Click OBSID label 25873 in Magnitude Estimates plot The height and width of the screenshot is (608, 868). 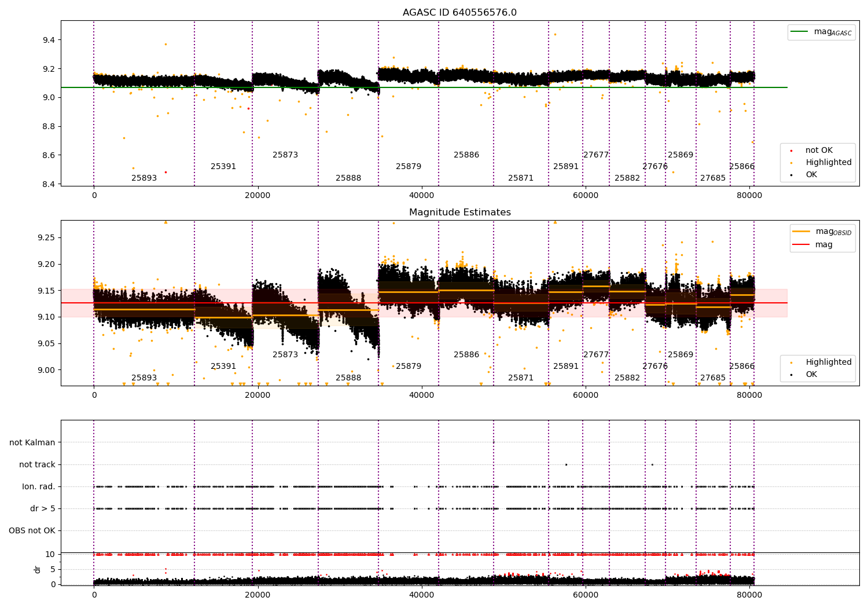click(285, 355)
